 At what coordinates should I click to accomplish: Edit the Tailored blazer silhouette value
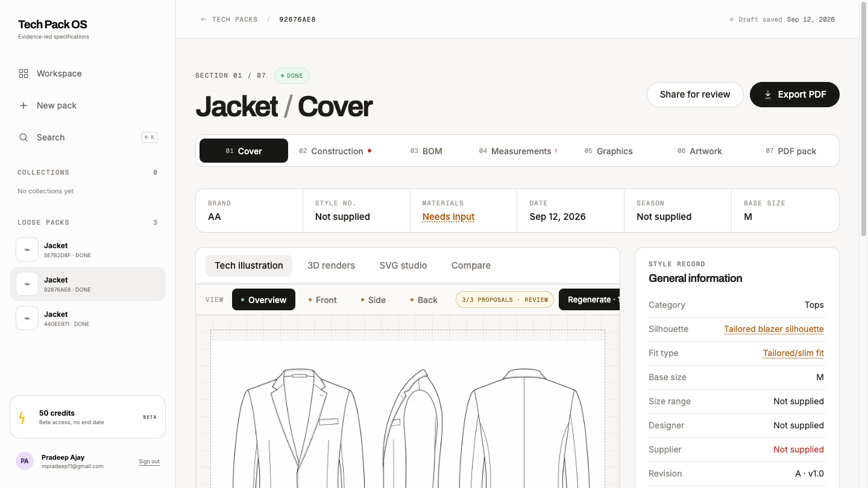tap(774, 329)
